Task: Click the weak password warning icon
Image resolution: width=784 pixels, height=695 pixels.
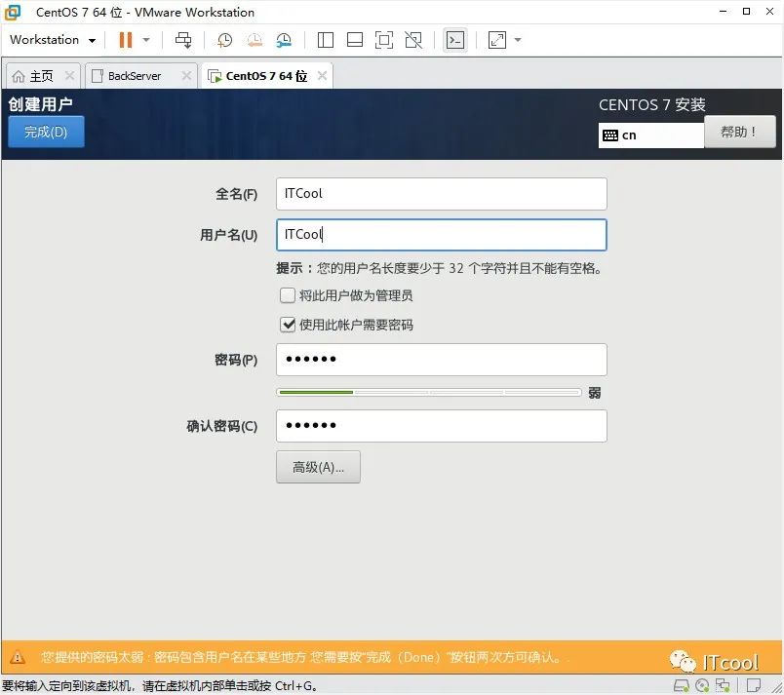Action: pos(18,657)
